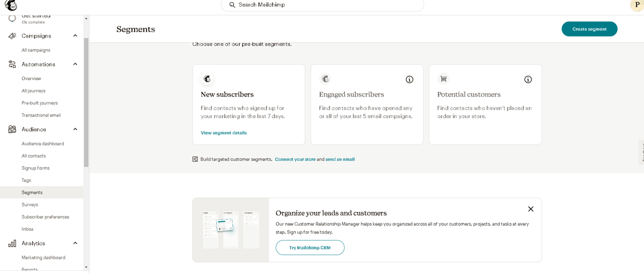This screenshot has height=274, width=644.
Task: Collapse the Analytics section
Action: (x=75, y=243)
